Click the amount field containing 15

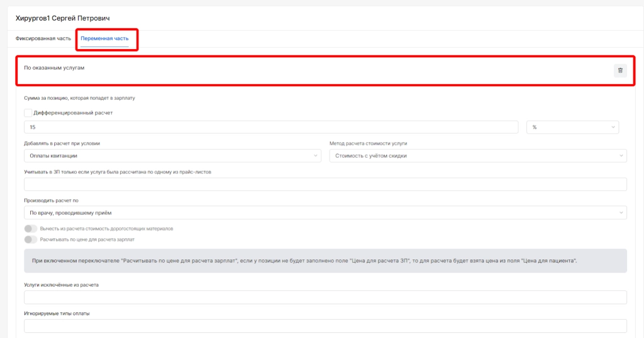coord(270,128)
